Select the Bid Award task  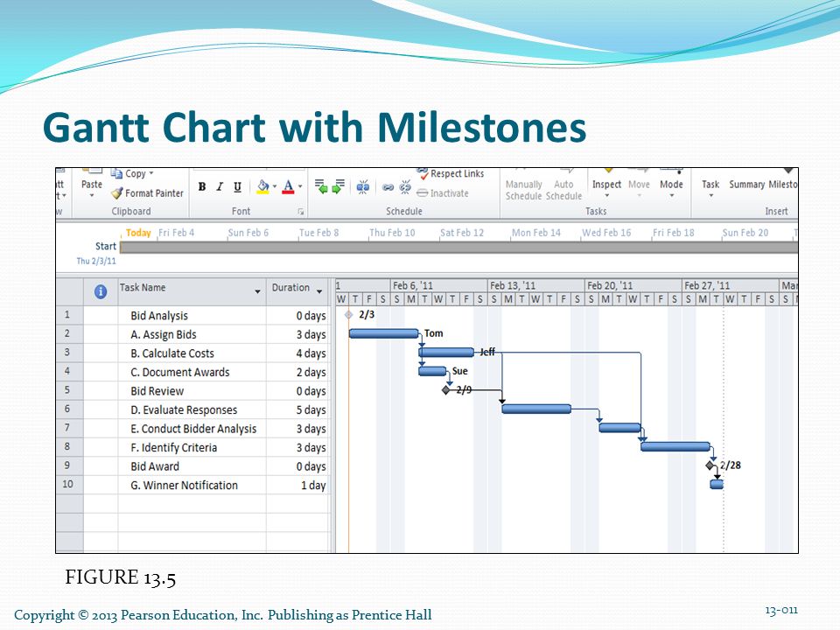point(155,466)
